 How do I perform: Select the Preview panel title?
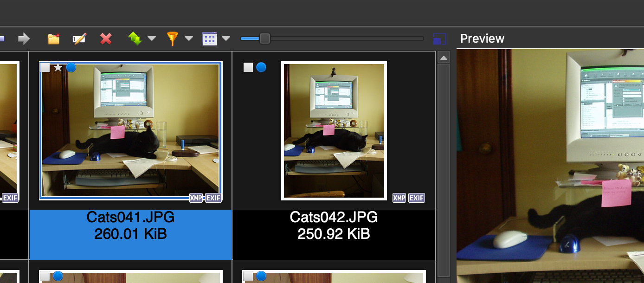click(x=482, y=39)
